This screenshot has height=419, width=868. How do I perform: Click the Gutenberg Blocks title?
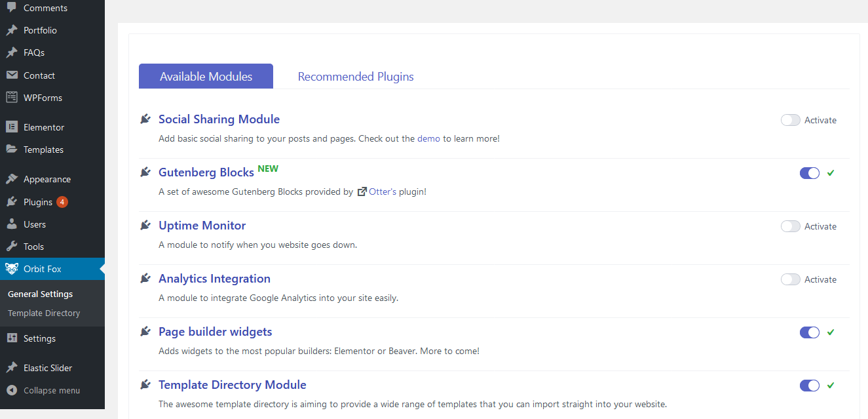pos(206,172)
